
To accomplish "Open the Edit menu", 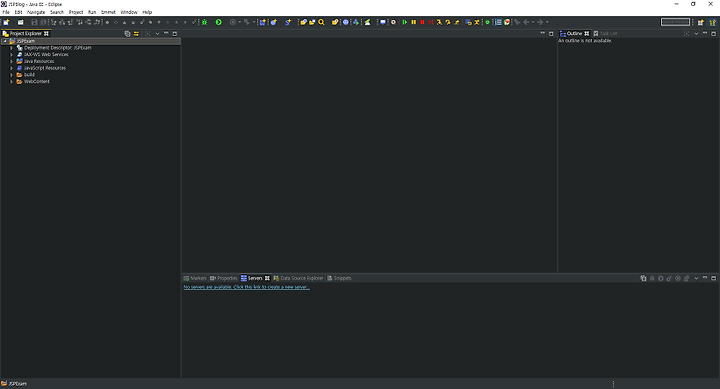I will point(18,12).
